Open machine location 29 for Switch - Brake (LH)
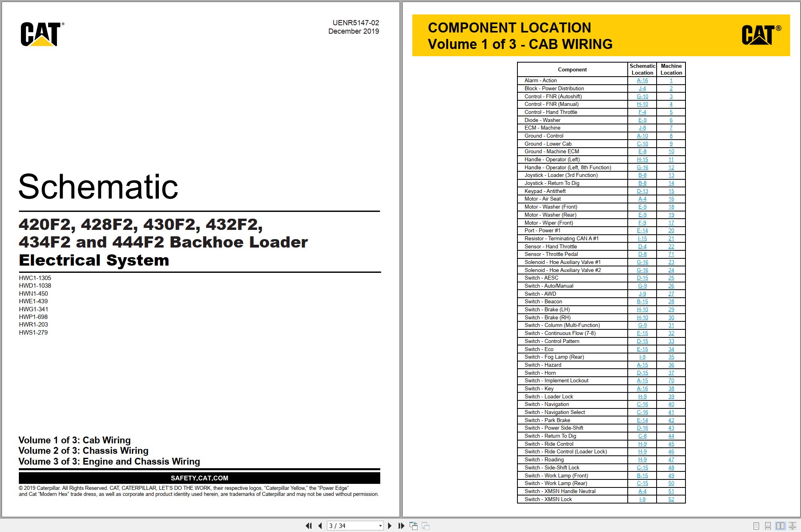Screen dimensions: 801x532 pos(671,310)
